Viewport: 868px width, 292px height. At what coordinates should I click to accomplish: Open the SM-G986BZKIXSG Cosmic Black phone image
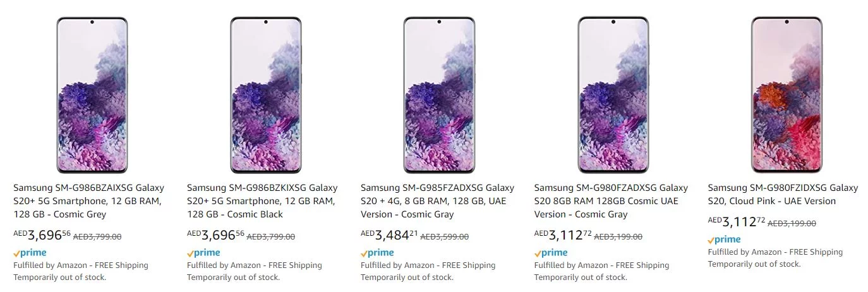[x=265, y=95]
